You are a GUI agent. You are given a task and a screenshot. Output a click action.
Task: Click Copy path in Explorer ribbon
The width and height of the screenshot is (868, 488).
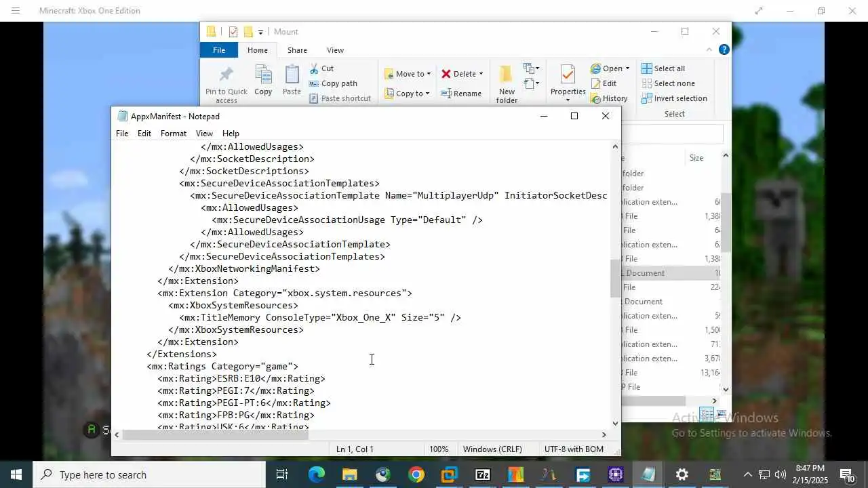(333, 83)
